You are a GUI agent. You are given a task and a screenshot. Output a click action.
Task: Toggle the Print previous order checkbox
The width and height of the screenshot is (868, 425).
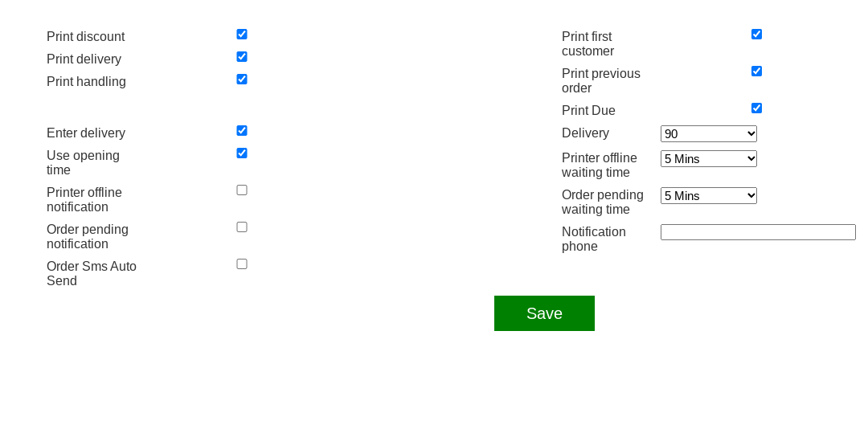pos(756,72)
